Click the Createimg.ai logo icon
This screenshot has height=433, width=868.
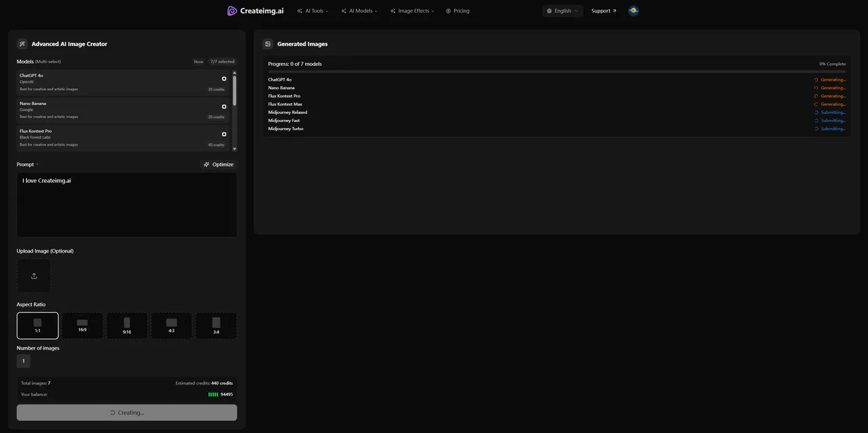click(x=232, y=11)
